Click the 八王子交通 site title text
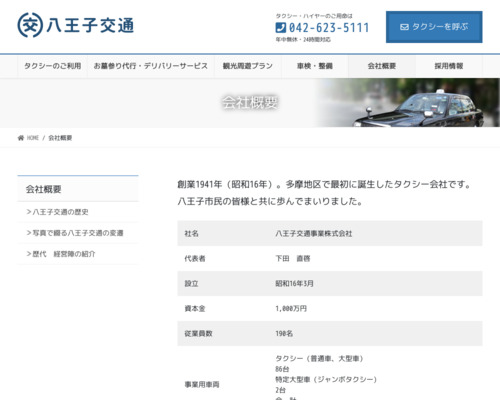This screenshot has height=400, width=500. point(90,26)
